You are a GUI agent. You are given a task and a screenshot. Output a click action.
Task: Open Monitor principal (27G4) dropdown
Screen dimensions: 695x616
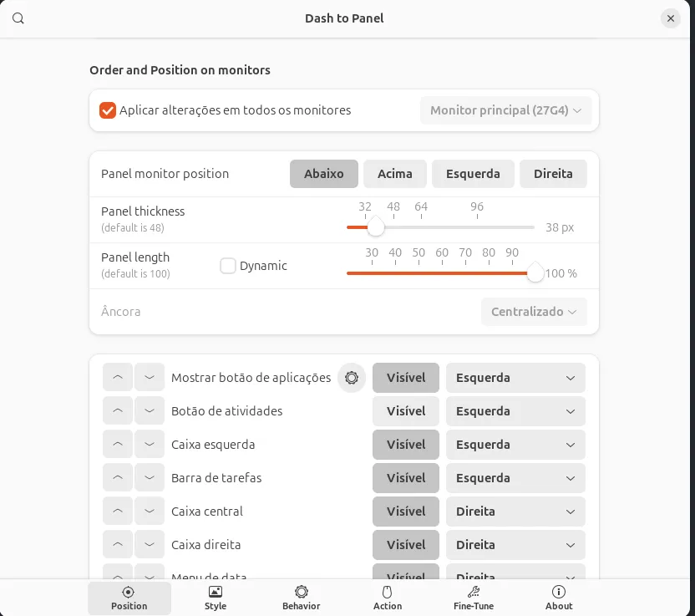pos(505,110)
